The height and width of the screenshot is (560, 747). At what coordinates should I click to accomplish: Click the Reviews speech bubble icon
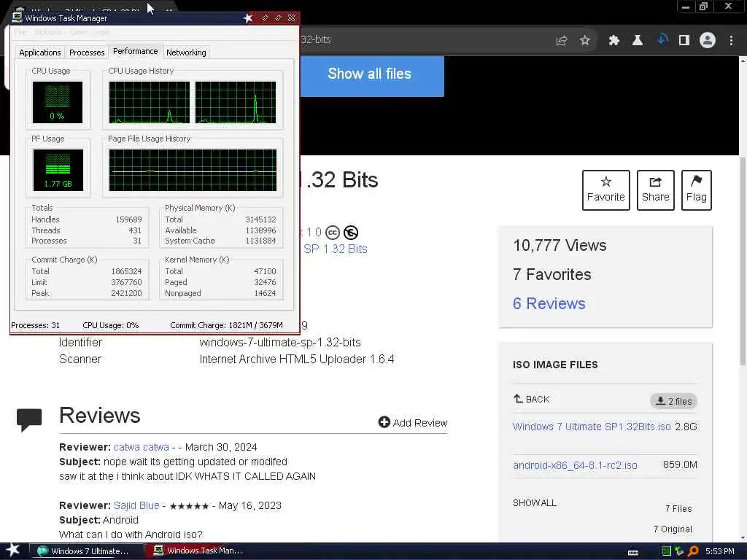click(x=29, y=419)
